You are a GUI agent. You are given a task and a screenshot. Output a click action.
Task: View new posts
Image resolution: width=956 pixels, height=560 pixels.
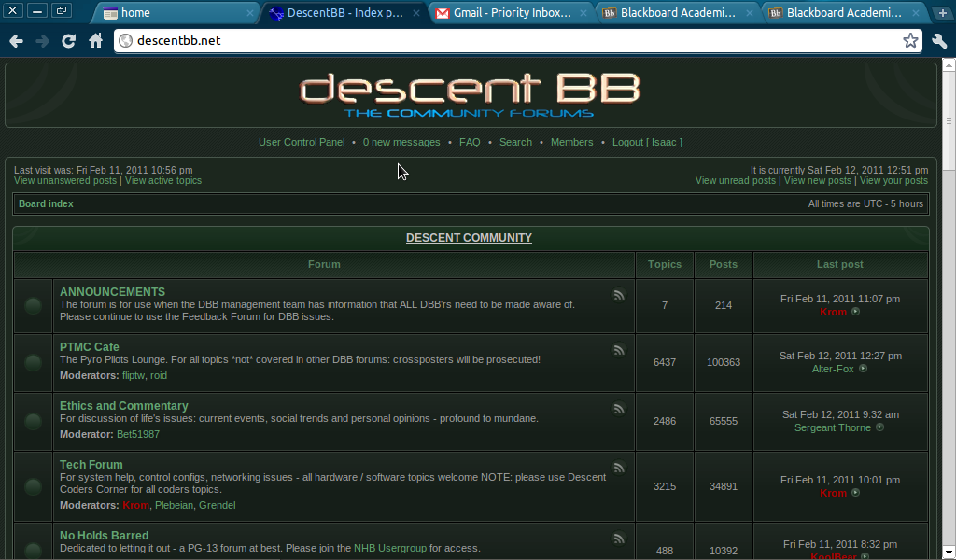(818, 180)
